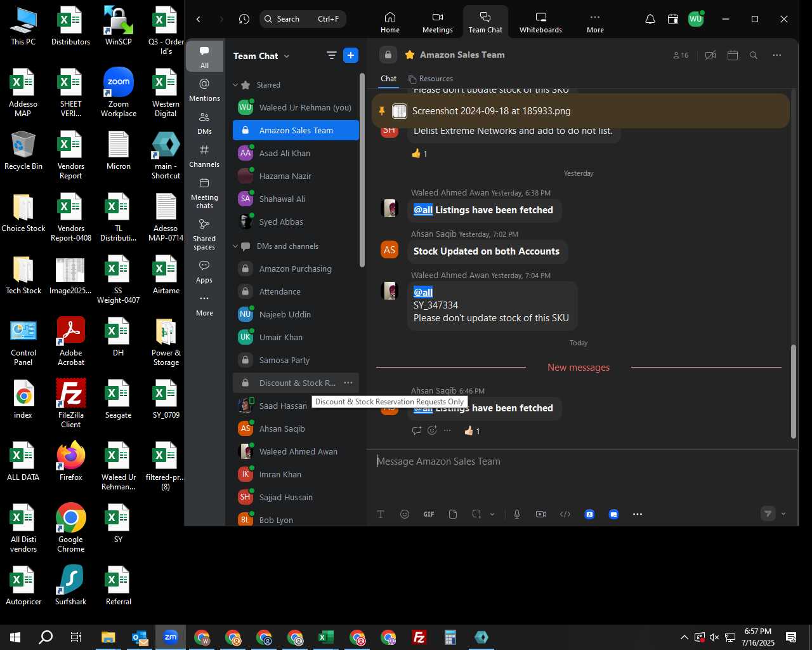Select the Team Chat tab
812x650 pixels.
485,22
